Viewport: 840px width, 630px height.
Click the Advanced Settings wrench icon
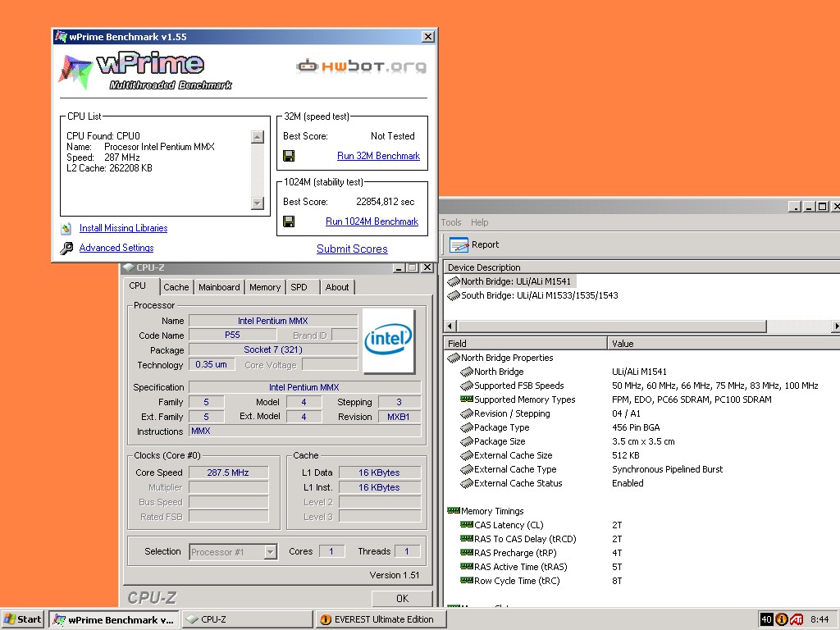click(66, 248)
